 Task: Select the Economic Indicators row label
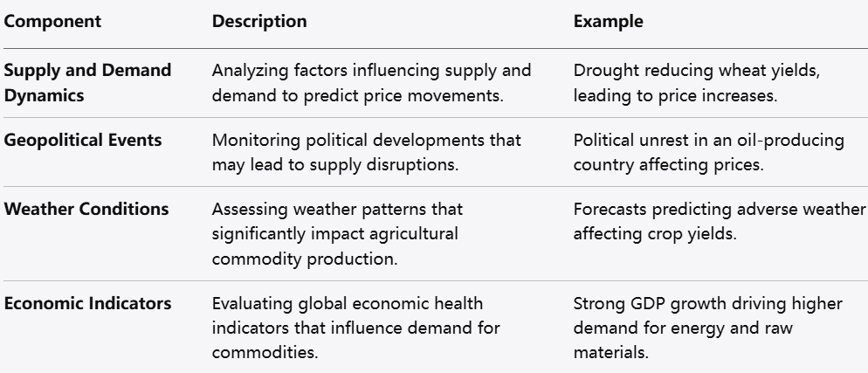(87, 304)
